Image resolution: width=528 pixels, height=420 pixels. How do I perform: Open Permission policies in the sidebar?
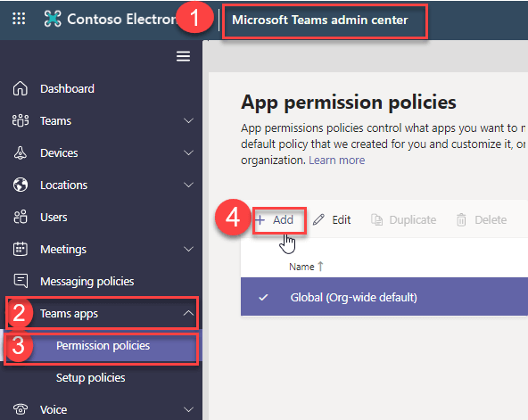[x=103, y=346]
